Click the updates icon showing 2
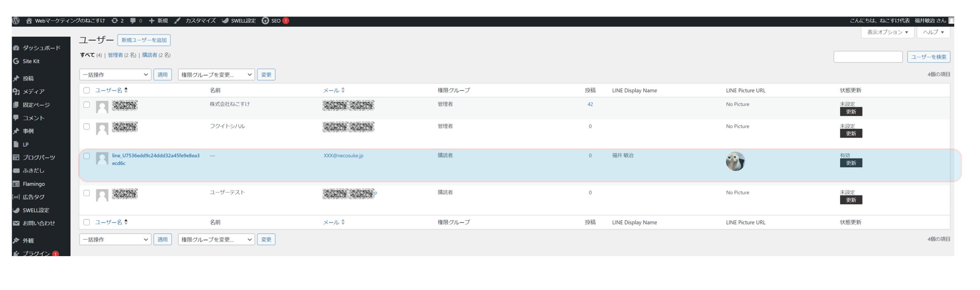 (115, 21)
